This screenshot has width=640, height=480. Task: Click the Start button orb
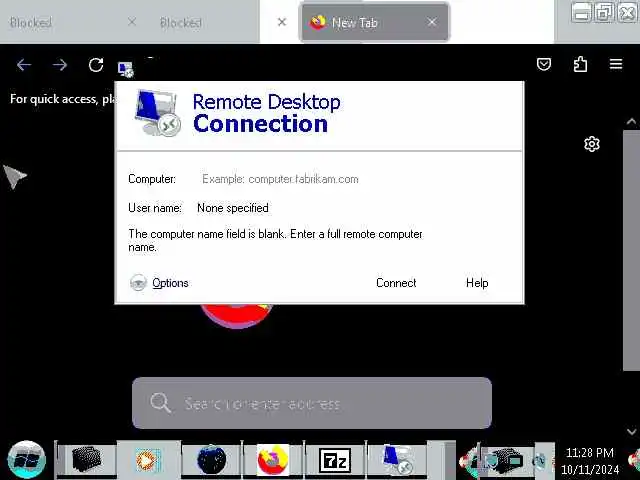(27, 460)
